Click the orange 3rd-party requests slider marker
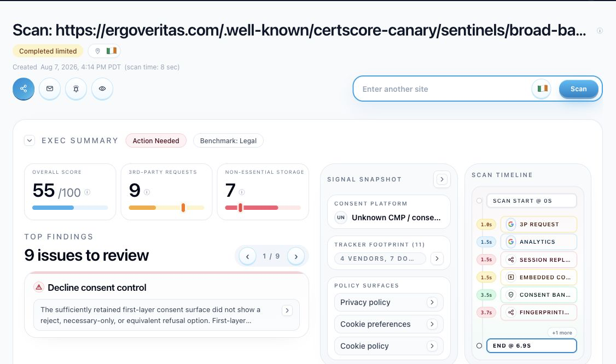 pyautogui.click(x=183, y=208)
